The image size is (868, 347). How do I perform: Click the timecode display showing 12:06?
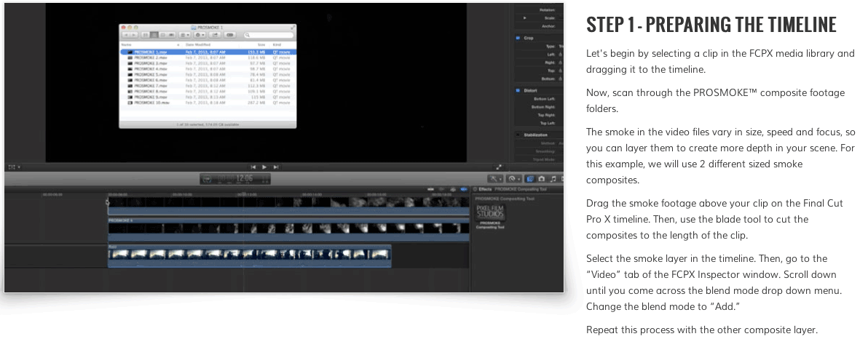pos(235,179)
